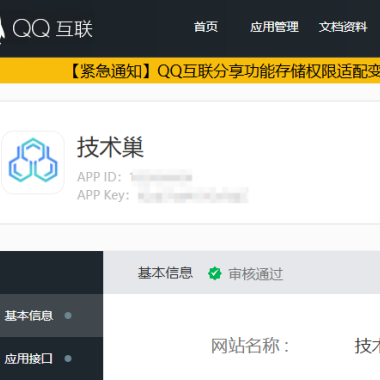Click the QQ互联 logo
The image size is (380, 380).
coord(47,28)
